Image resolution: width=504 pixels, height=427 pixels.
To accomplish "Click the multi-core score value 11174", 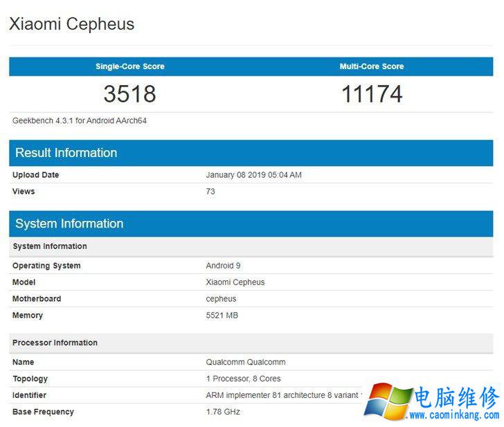I will pos(372,94).
